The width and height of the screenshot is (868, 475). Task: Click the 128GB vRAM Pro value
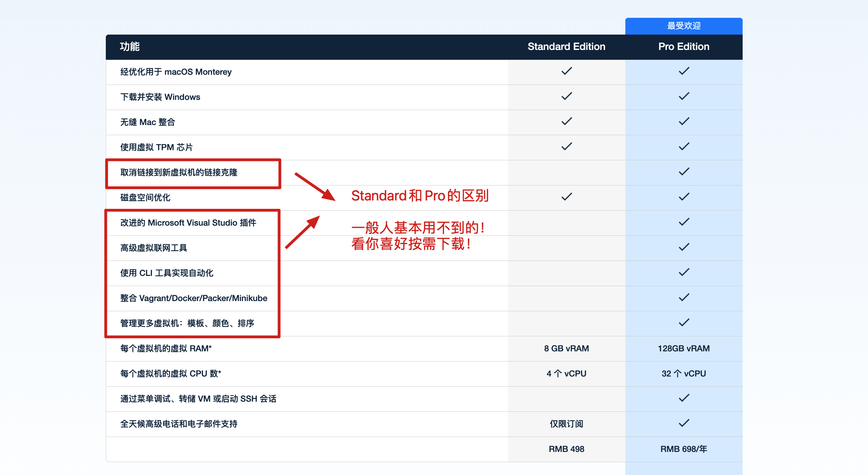(684, 349)
